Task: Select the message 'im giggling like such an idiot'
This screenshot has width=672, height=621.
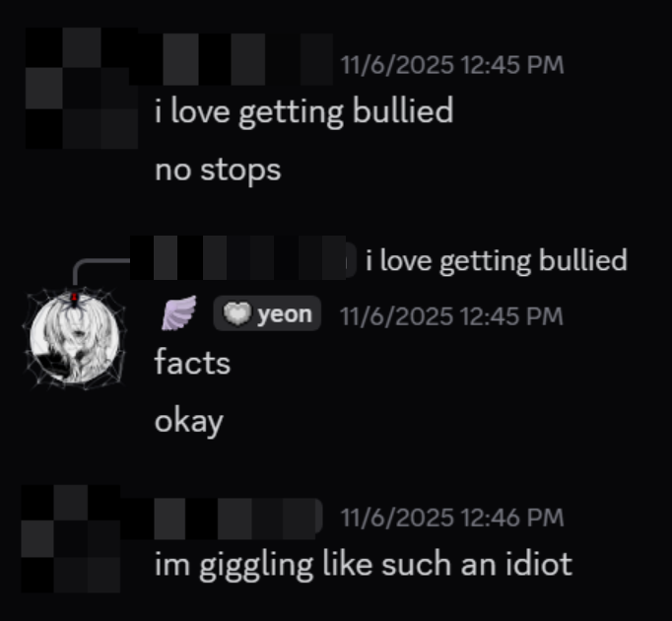Action: click(364, 565)
